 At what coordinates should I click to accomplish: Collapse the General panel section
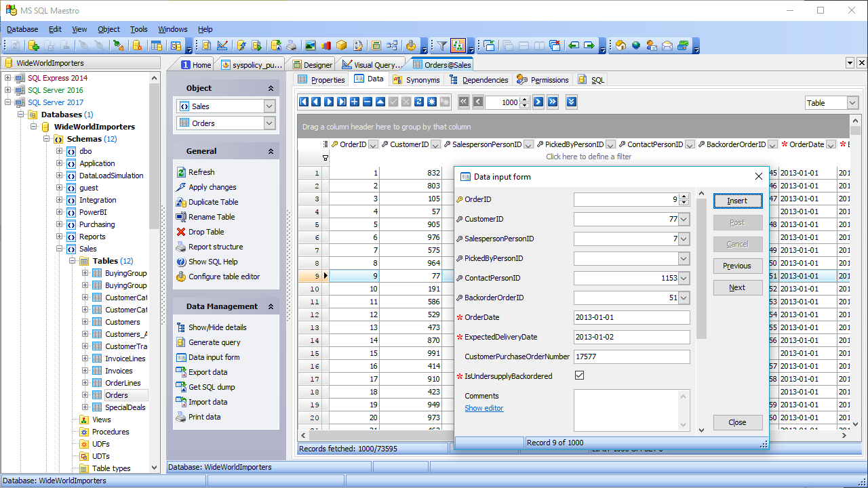pyautogui.click(x=271, y=152)
